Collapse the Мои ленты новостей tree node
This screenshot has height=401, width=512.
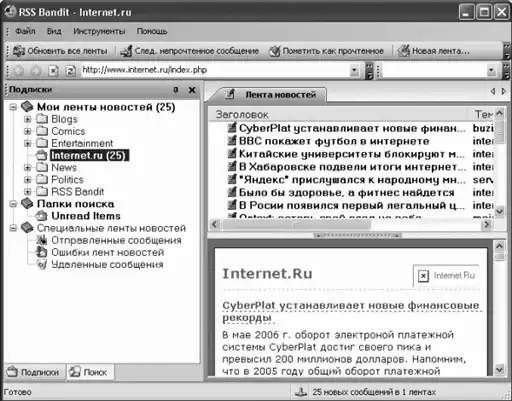13,107
